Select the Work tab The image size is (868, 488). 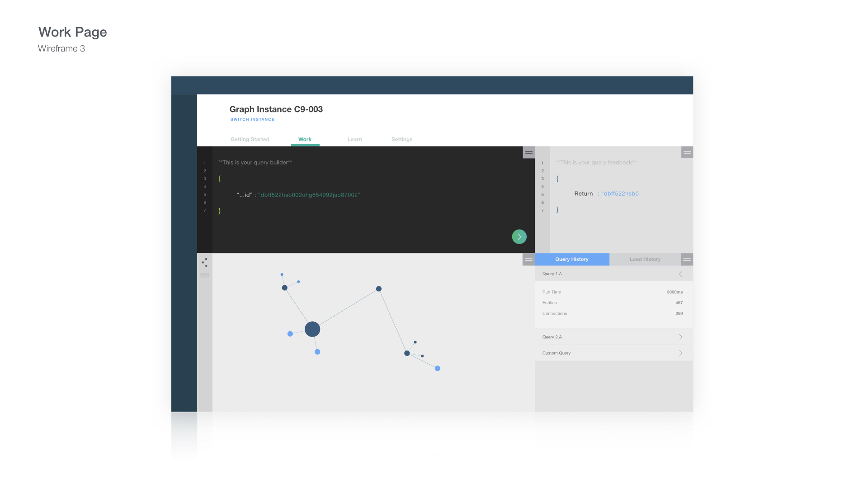click(305, 139)
